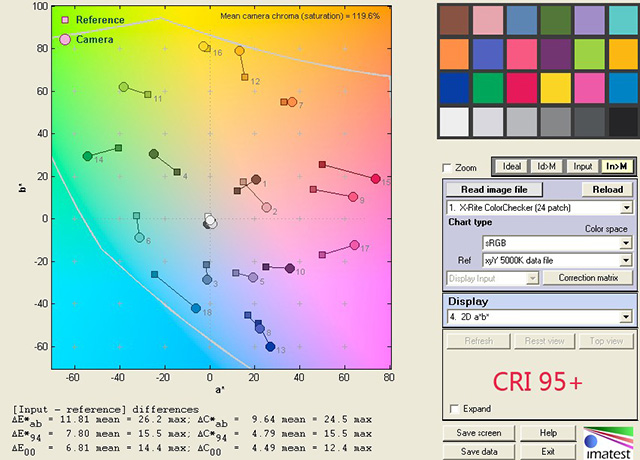
Task: Click camera circle for patch 2
Action: click(x=267, y=207)
